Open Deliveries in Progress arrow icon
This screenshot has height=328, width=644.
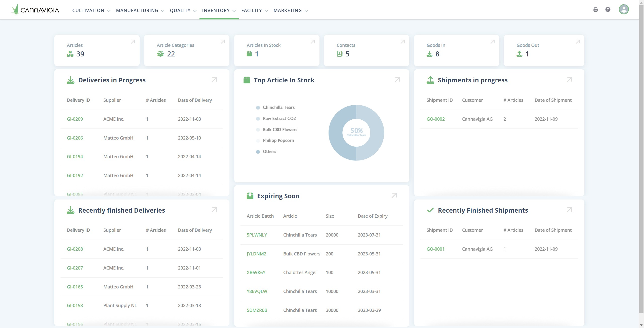214,80
